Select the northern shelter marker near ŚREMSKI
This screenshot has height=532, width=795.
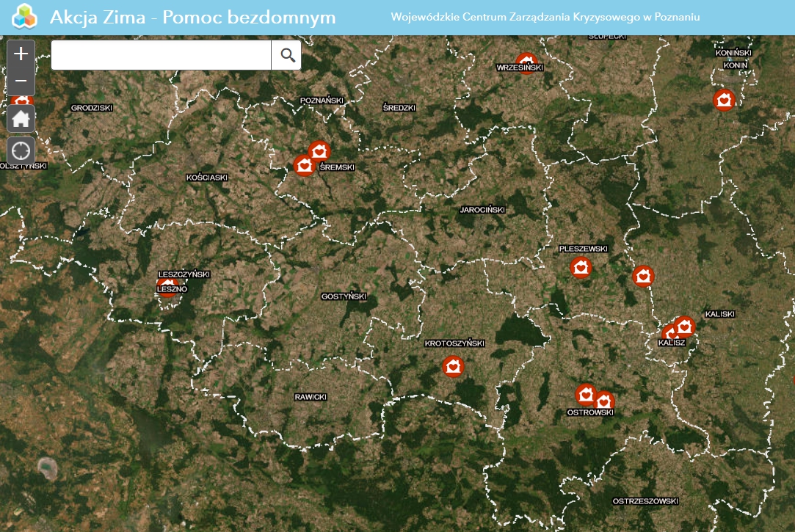click(319, 151)
